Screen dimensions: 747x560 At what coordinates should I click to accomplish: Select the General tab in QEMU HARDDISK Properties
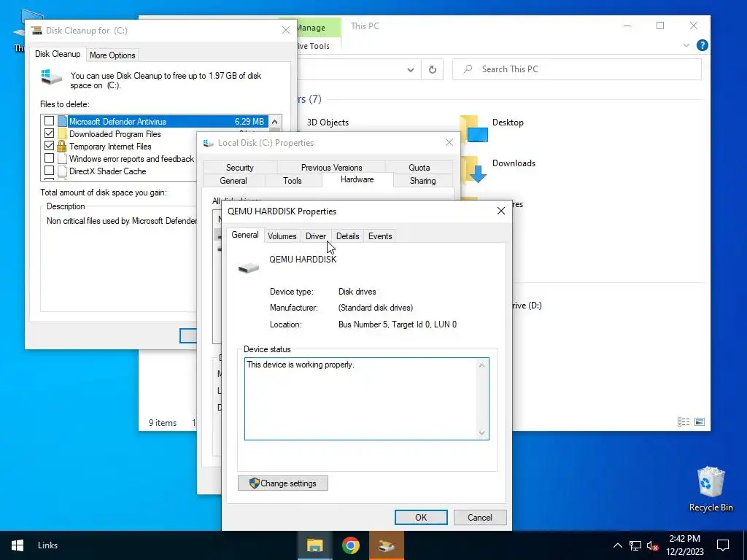[245, 236]
